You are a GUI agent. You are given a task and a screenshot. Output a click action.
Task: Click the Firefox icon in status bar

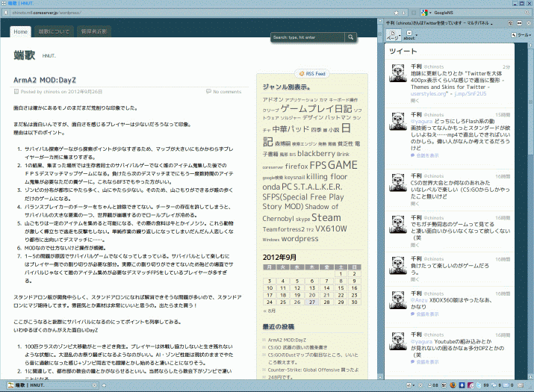453,385
